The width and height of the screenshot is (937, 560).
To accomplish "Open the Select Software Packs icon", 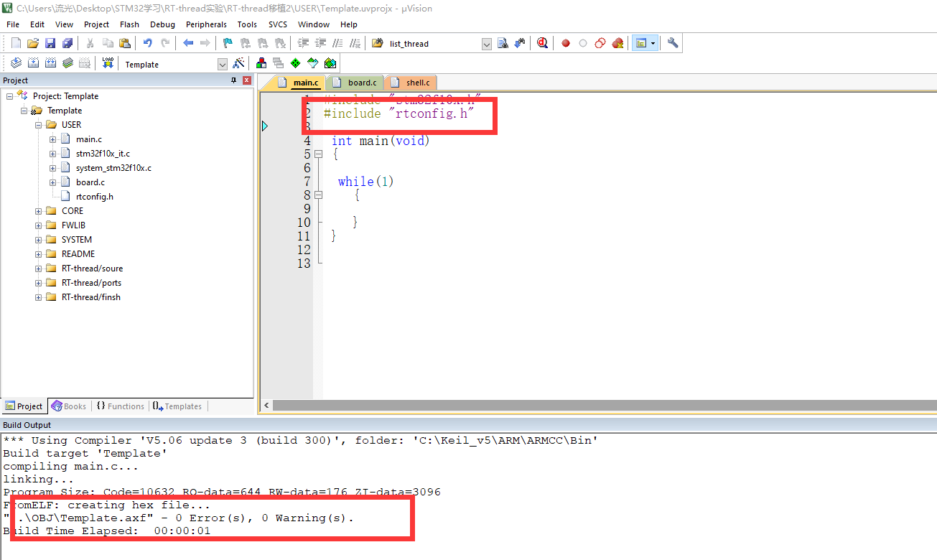I will [312, 63].
